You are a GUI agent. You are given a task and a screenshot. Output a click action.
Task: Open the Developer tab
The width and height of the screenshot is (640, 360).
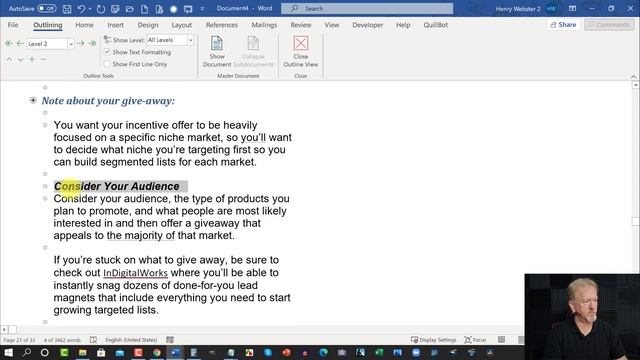[368, 25]
